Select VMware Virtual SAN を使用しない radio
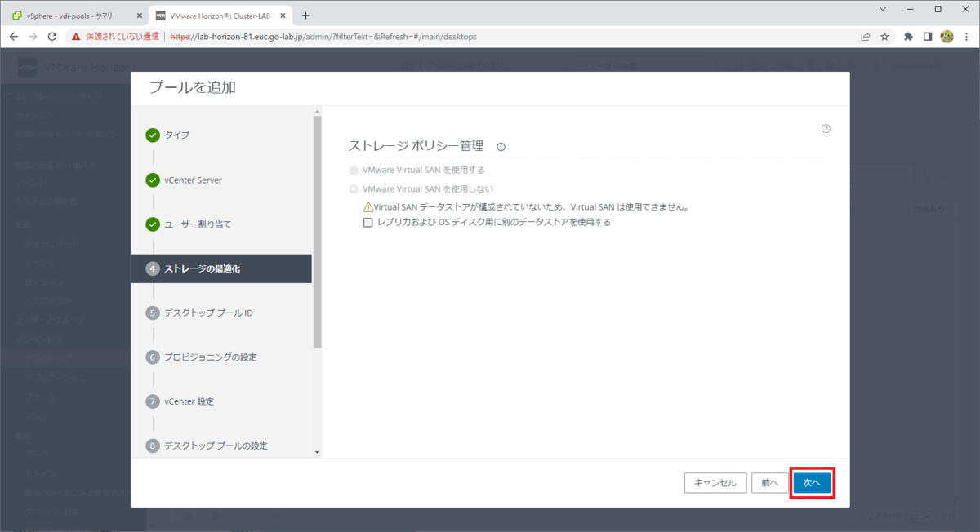 (354, 189)
